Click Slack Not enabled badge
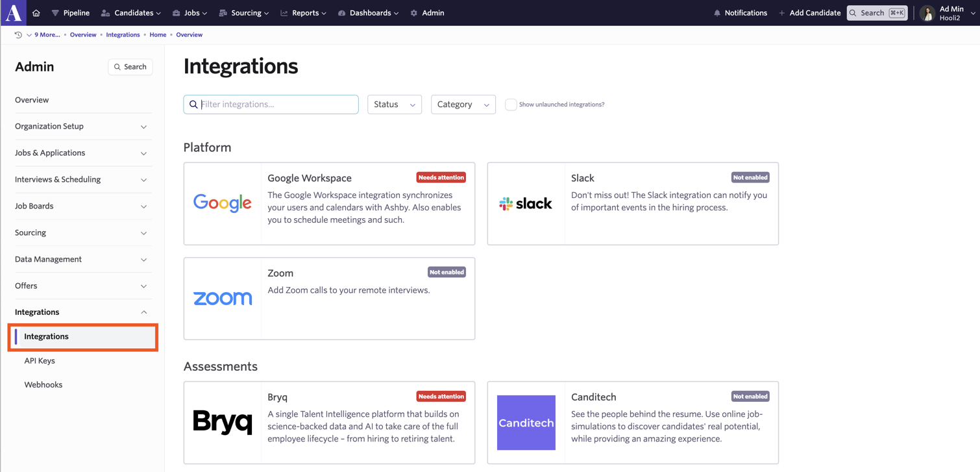This screenshot has height=472, width=980. (750, 177)
